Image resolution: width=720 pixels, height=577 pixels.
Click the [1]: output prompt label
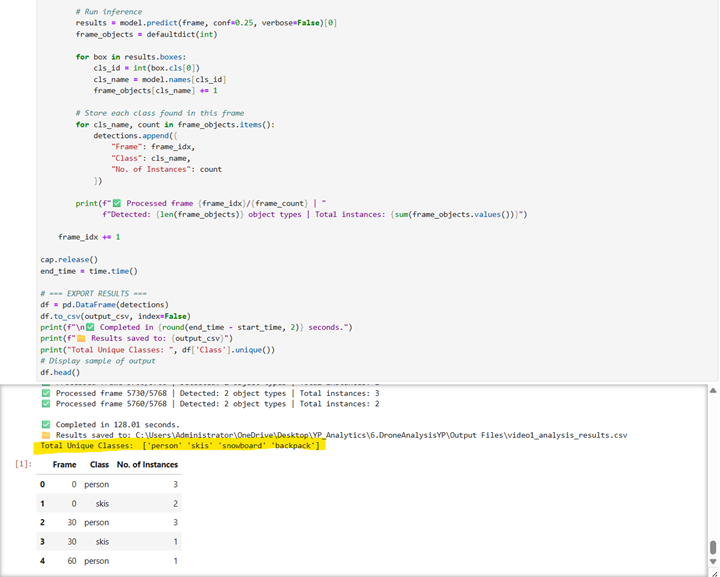click(x=22, y=465)
